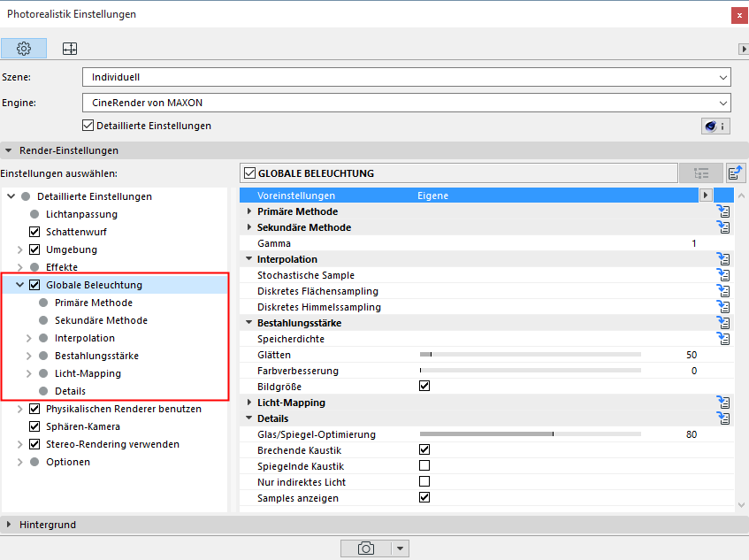The image size is (749, 560).
Task: Open the Voreinstellungen flyout arrow
Action: (706, 195)
